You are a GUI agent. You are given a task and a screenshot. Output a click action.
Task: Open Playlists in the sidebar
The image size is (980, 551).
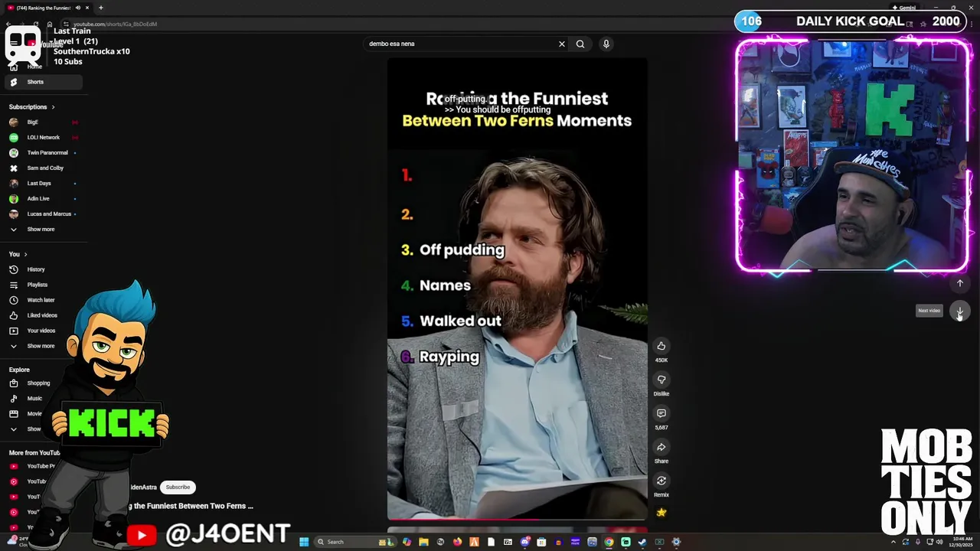pos(37,285)
